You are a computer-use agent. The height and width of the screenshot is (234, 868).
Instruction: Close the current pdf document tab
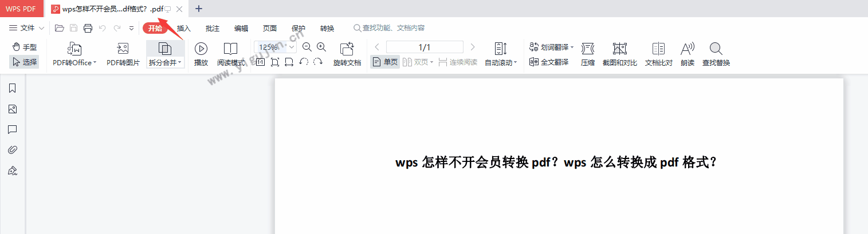click(x=179, y=9)
